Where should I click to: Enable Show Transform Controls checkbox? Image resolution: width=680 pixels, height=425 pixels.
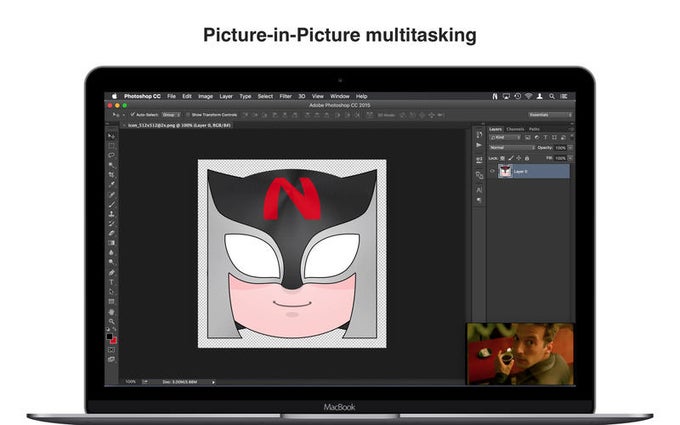pos(186,114)
